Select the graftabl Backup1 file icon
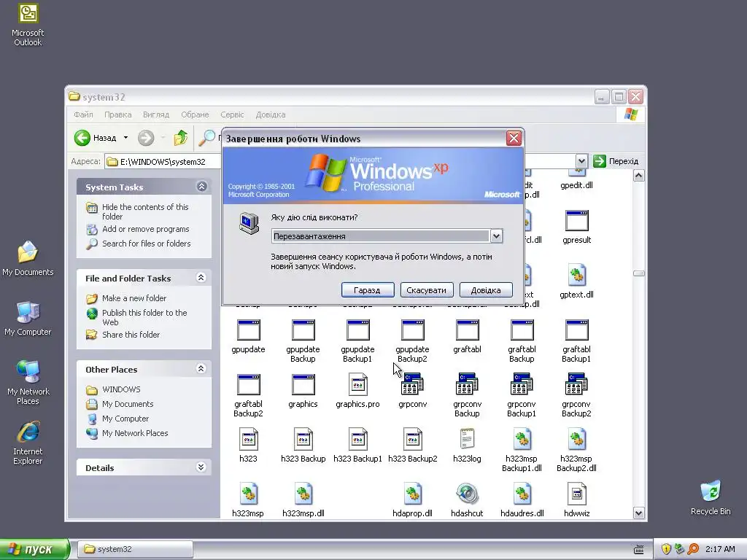This screenshot has width=747, height=560. 576,330
